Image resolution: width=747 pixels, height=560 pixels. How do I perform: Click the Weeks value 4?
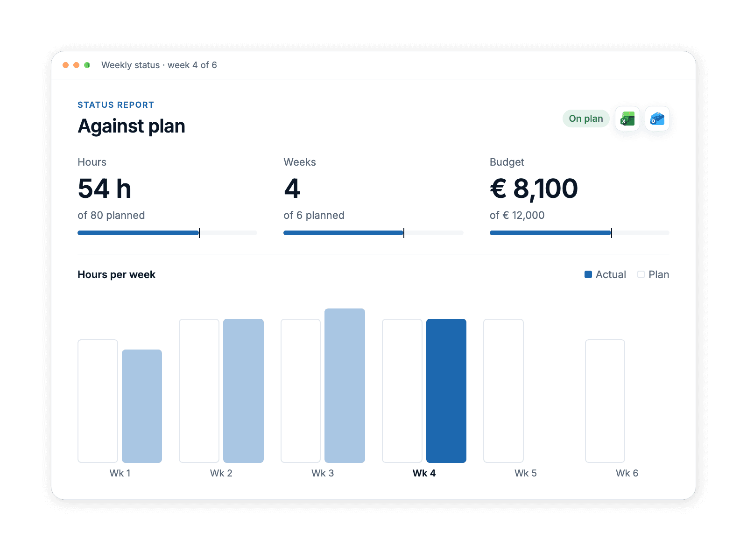coord(292,189)
